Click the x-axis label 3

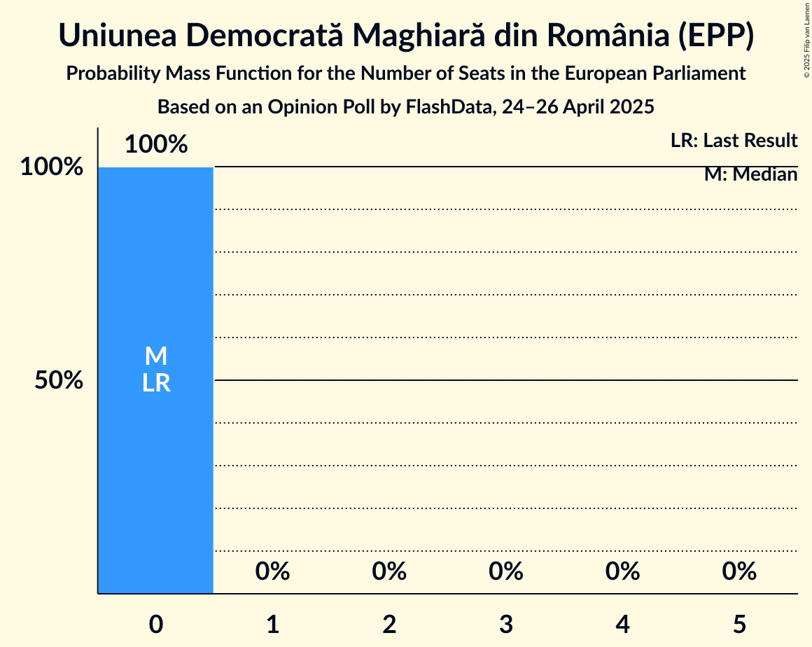click(506, 624)
